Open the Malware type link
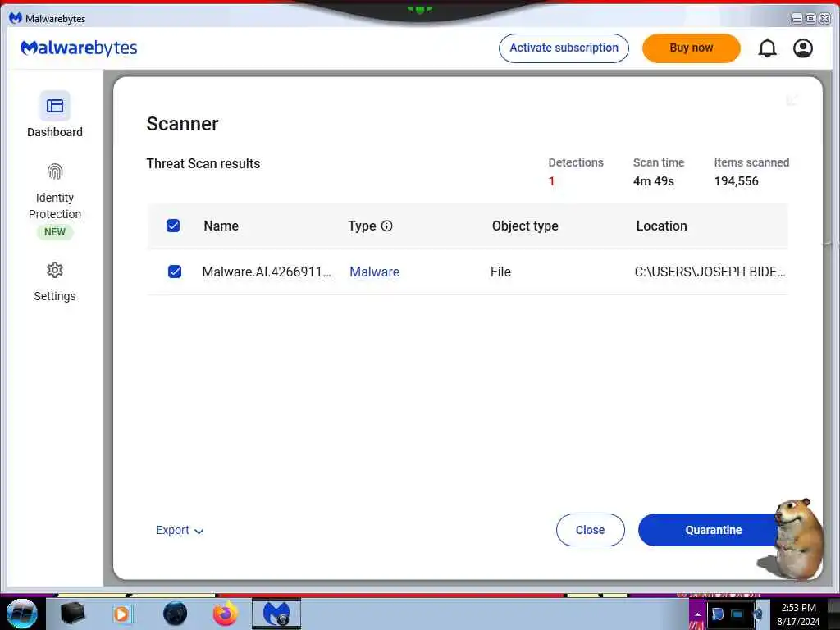840x630 pixels. pyautogui.click(x=374, y=272)
